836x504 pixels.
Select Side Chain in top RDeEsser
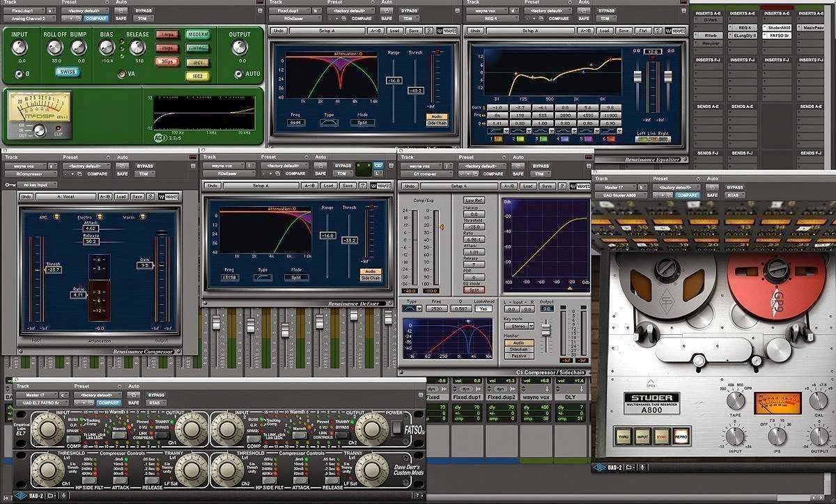click(x=438, y=123)
